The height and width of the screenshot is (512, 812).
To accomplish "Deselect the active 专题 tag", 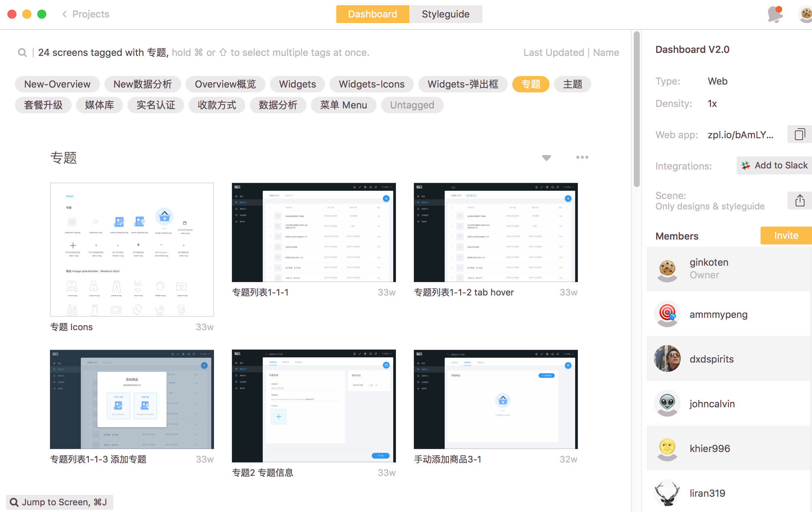I will (x=531, y=84).
